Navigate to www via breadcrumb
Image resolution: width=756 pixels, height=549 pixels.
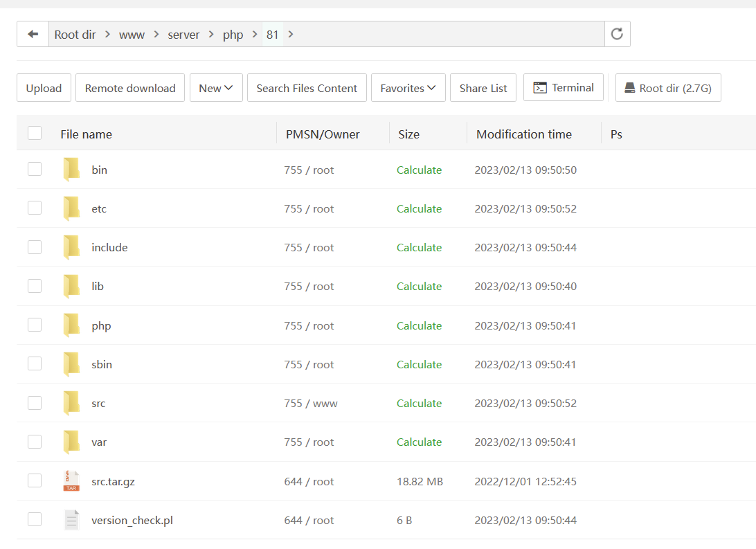132,34
